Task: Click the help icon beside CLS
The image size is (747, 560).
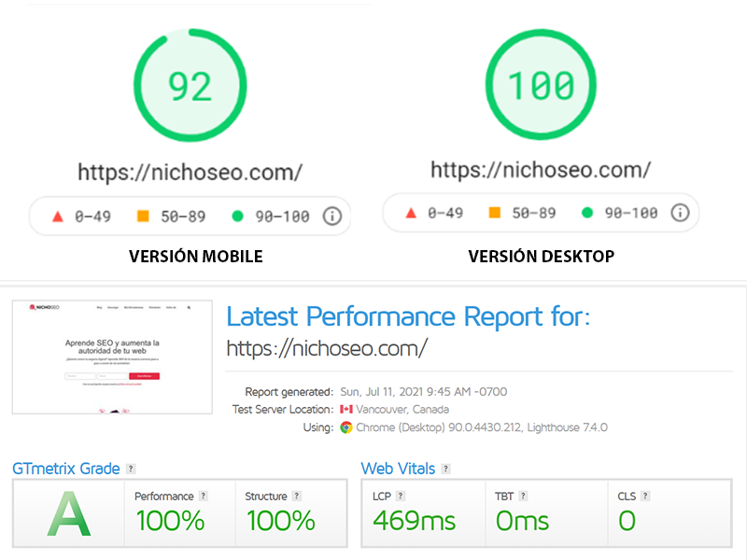Action: [x=645, y=497]
